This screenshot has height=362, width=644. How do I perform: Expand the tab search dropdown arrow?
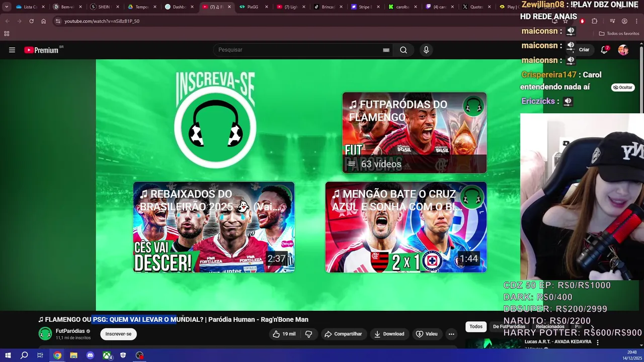tap(7, 7)
